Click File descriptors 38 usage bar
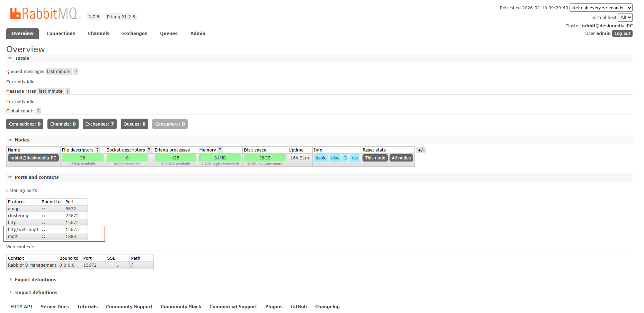644x313 pixels. coord(83,158)
